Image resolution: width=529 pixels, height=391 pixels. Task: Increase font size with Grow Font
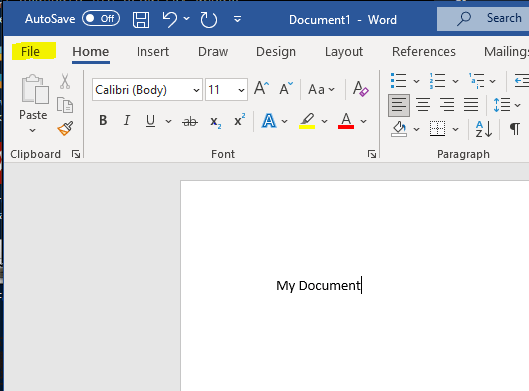click(x=261, y=88)
